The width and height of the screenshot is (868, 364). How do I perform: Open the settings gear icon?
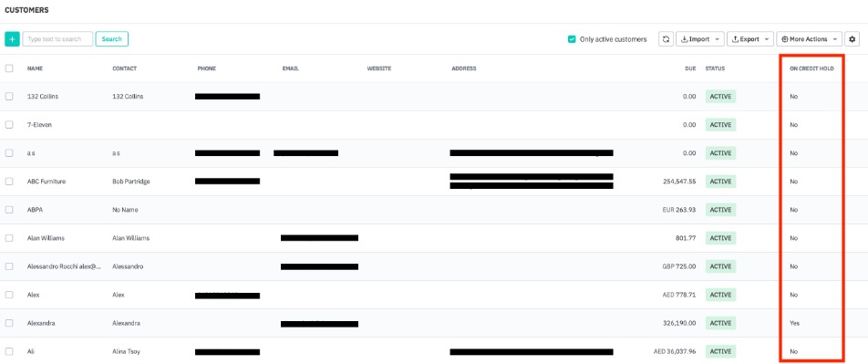click(x=852, y=39)
